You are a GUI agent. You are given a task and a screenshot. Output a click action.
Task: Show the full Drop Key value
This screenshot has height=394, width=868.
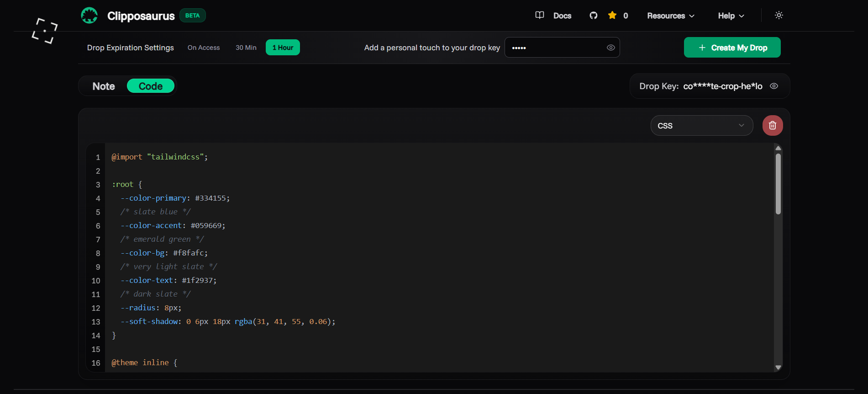tap(774, 86)
